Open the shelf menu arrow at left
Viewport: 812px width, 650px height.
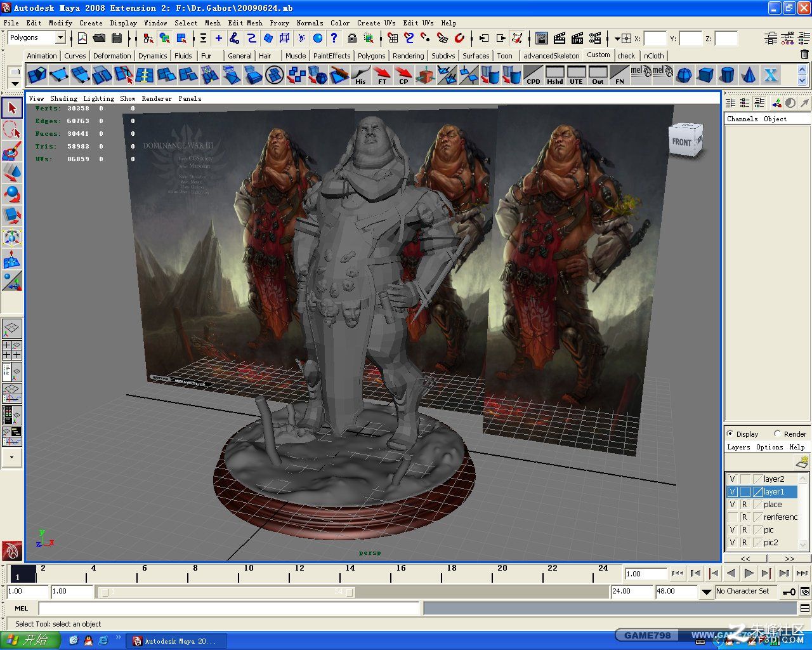[x=15, y=83]
